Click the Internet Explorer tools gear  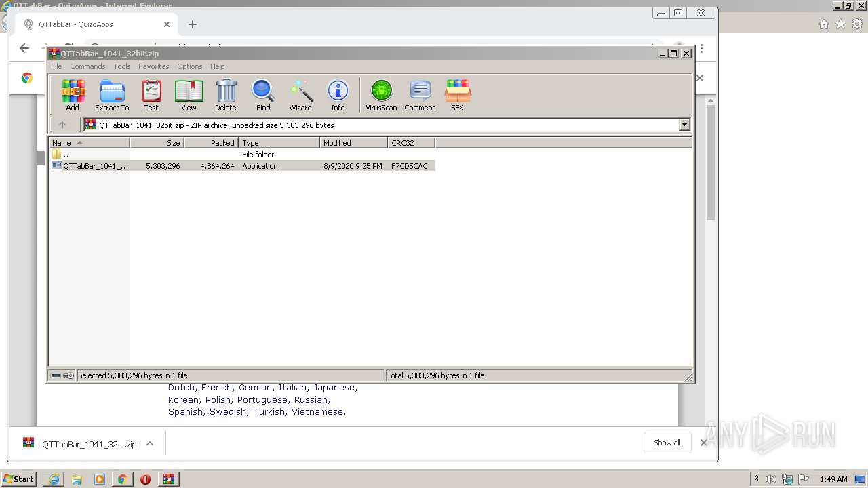pyautogui.click(x=857, y=24)
